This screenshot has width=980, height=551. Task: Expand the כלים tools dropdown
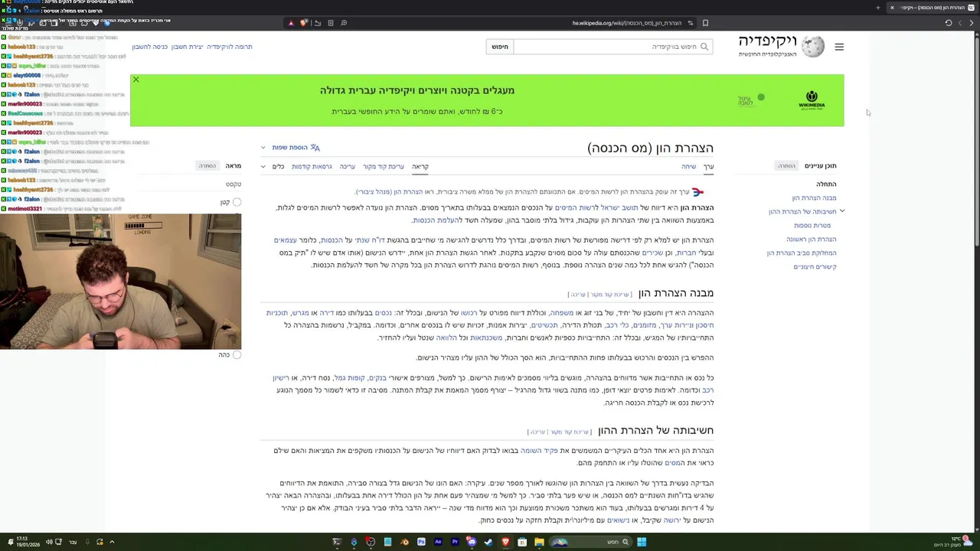click(273, 166)
